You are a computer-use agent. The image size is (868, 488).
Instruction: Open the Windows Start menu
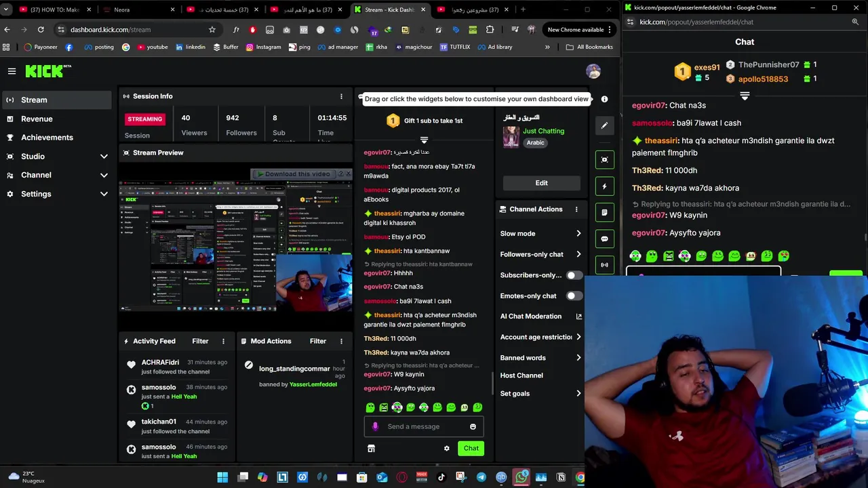(222, 477)
